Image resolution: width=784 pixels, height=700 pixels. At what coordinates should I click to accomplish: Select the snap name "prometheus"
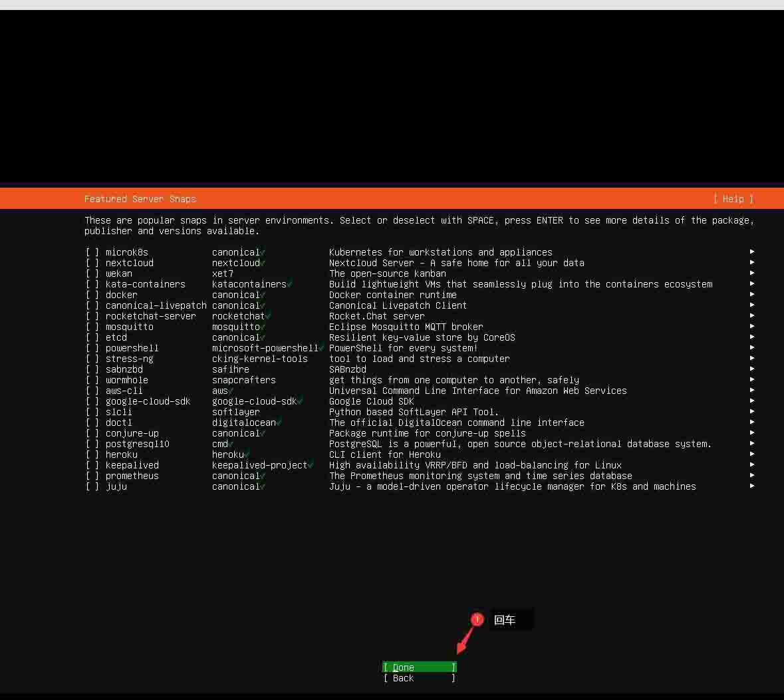coord(132,476)
